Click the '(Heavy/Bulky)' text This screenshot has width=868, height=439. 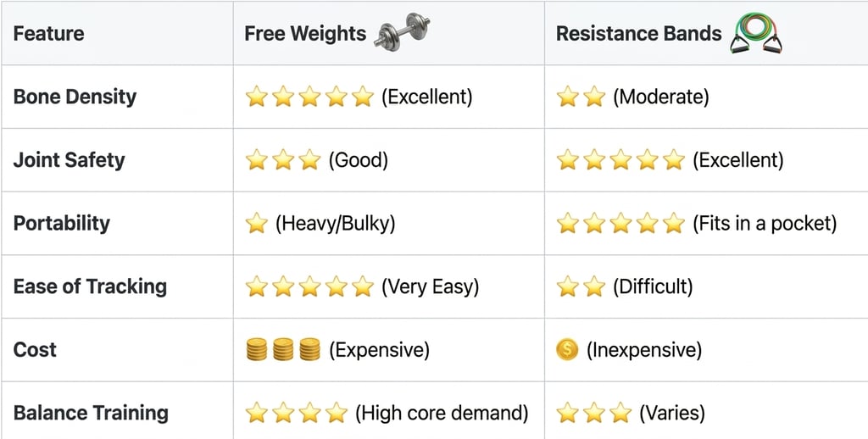336,224
